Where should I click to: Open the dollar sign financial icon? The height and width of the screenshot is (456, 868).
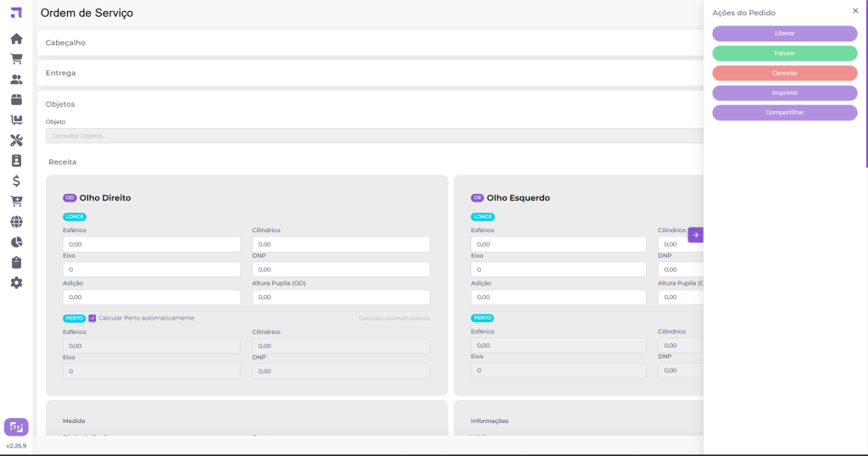click(16, 181)
